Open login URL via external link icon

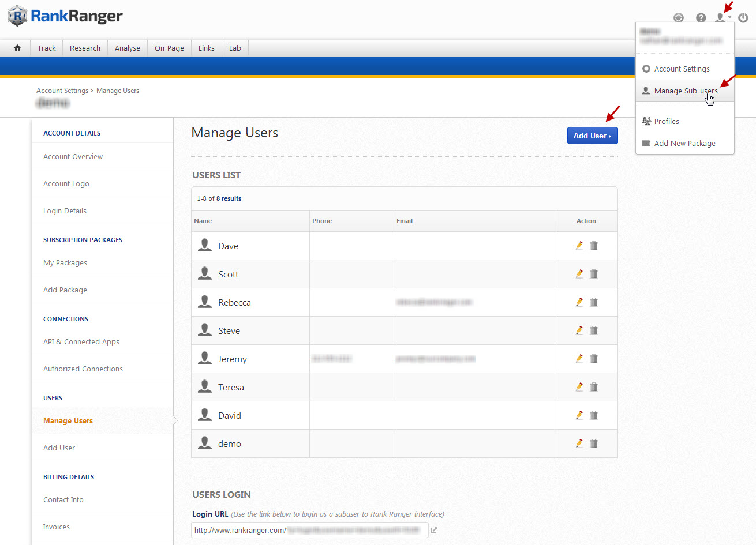click(434, 530)
